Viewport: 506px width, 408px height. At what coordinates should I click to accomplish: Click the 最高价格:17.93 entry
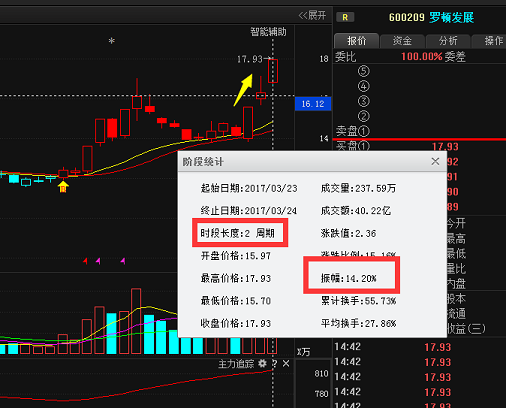[236, 278]
